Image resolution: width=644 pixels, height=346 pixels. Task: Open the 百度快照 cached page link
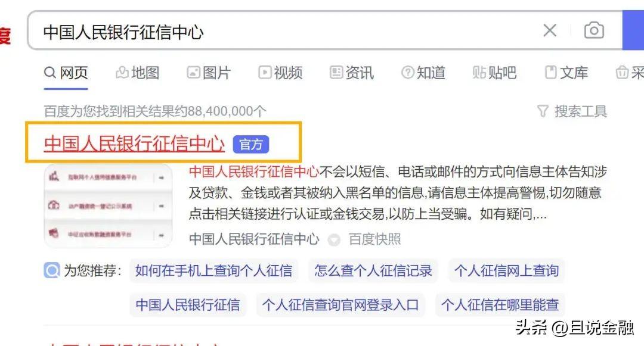click(x=374, y=239)
